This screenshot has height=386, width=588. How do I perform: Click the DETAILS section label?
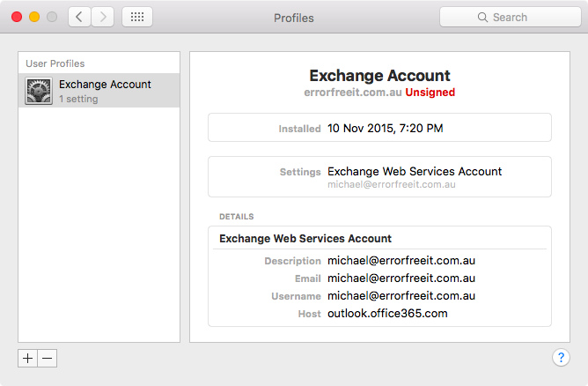[x=237, y=217]
